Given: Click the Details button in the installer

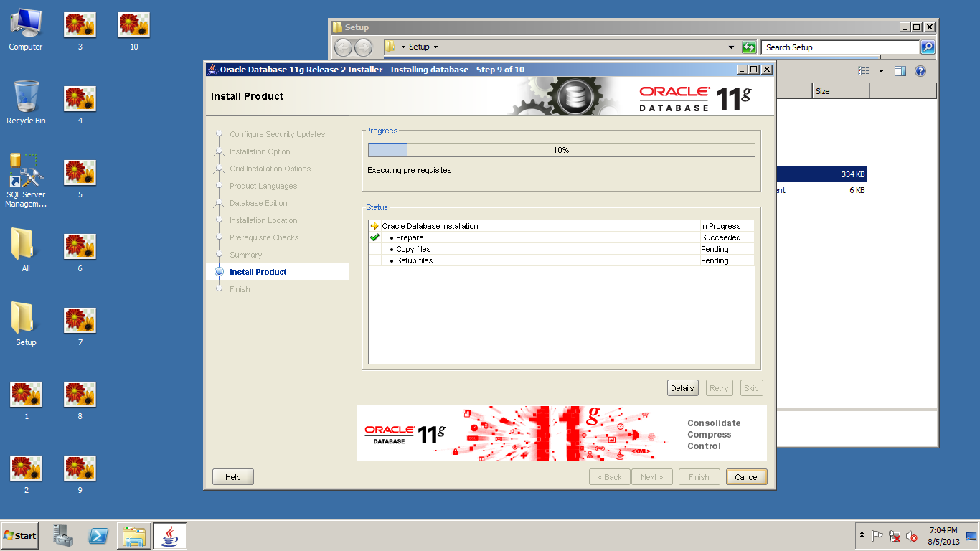Looking at the screenshot, I should [x=682, y=388].
